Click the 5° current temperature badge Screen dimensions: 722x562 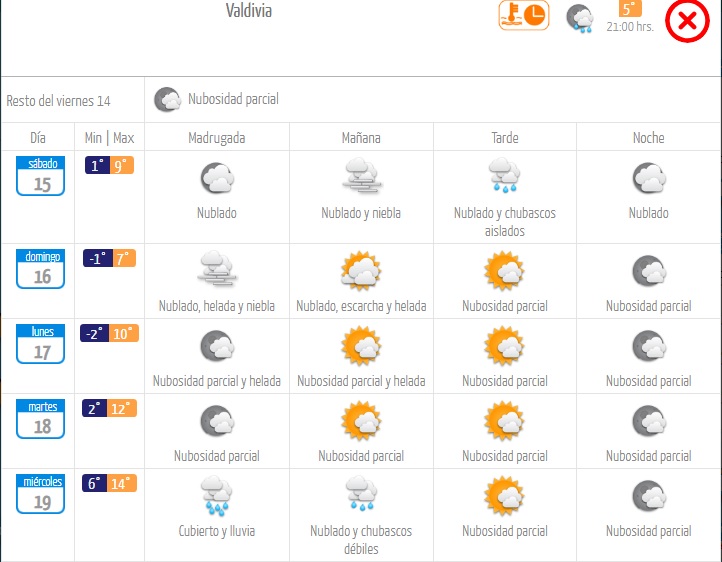point(629,8)
